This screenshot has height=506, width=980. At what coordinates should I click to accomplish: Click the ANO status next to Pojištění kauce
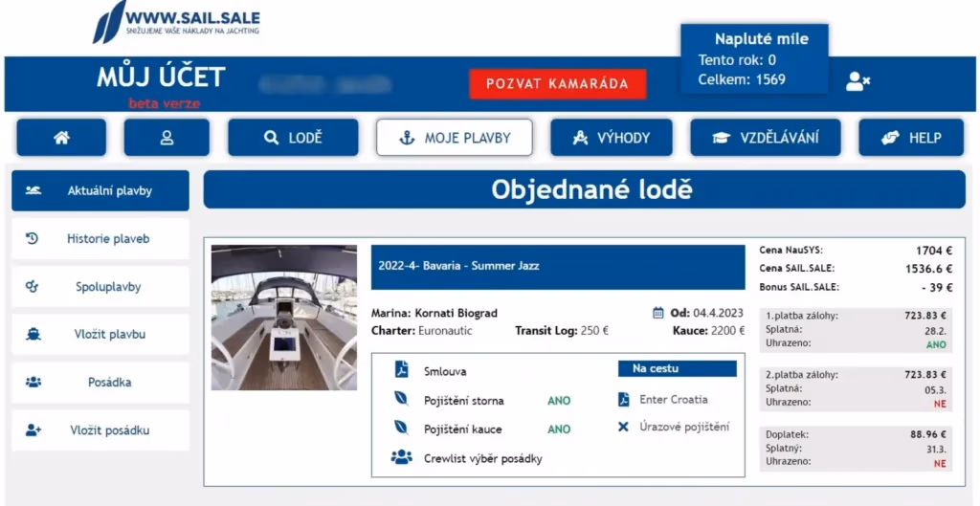tap(559, 429)
